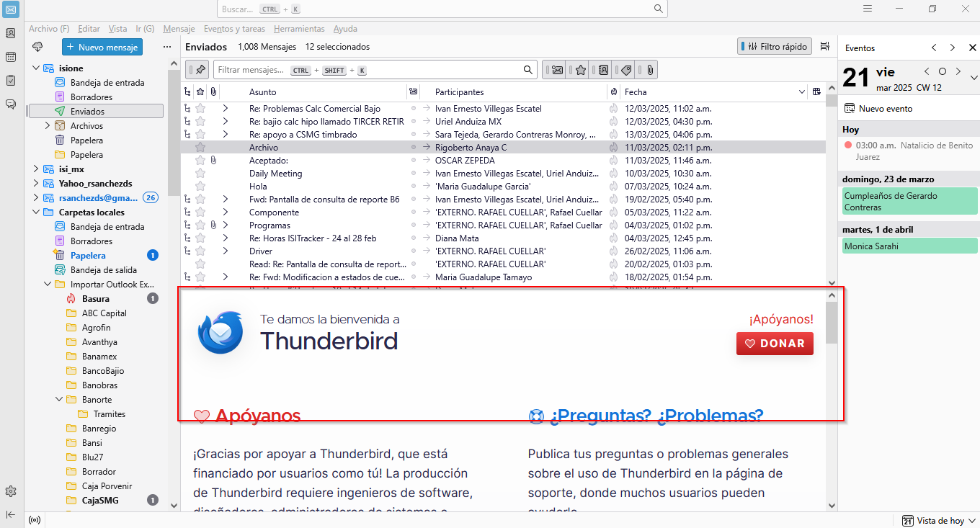The width and height of the screenshot is (980, 528).
Task: Open Settings gear in spaces toolbar
Action: click(11, 491)
